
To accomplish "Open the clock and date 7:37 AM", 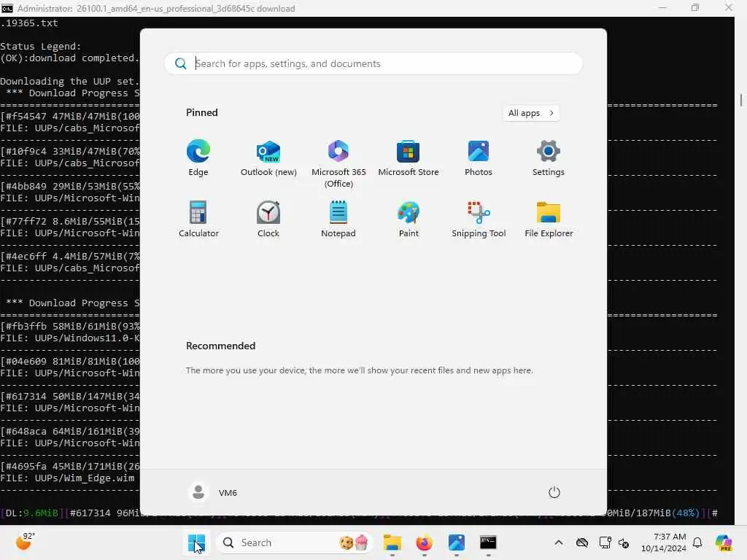I will coord(663,542).
